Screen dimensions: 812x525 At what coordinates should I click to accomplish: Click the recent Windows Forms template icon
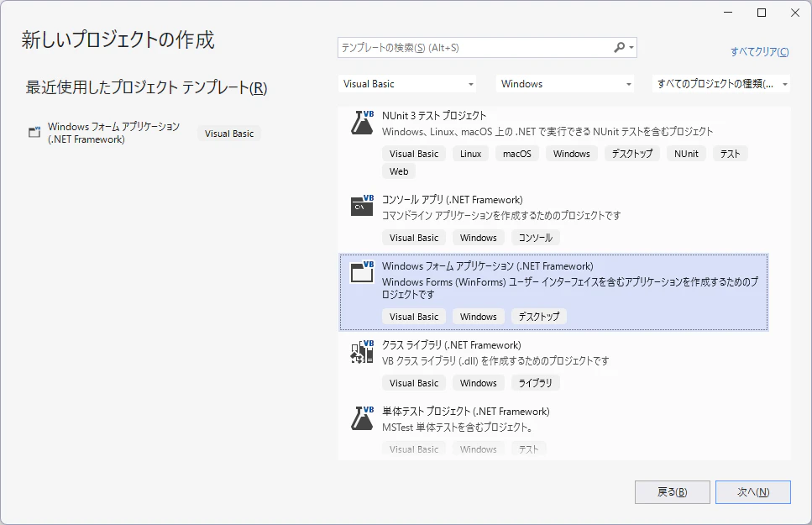[34, 132]
